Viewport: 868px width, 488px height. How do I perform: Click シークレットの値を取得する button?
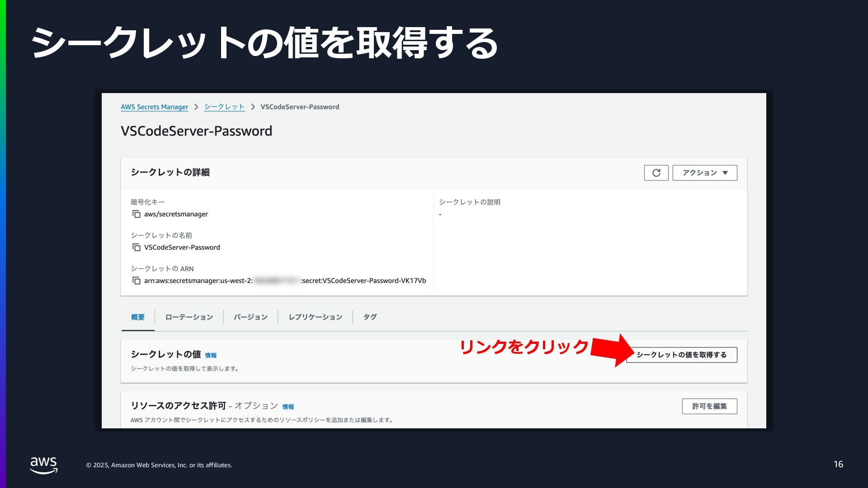[681, 355]
